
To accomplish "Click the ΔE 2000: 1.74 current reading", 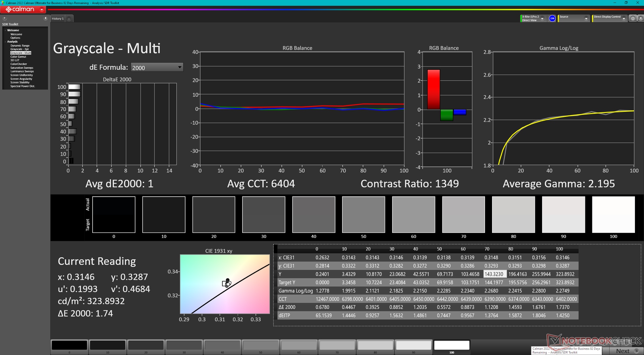I will click(x=85, y=313).
